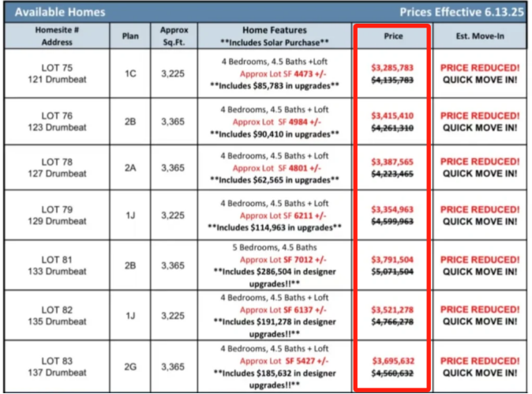
Task: Click the 'LOT 75 121 Drumbeat' cell
Action: pos(57,73)
